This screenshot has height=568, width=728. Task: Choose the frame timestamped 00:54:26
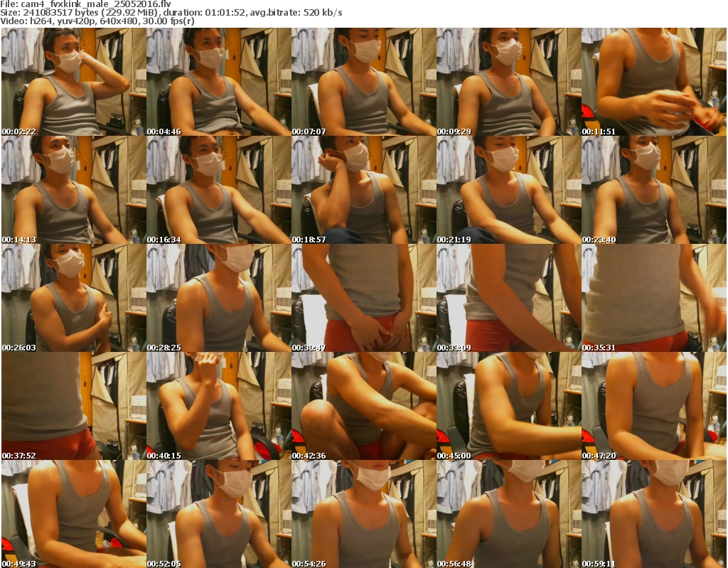(363, 514)
